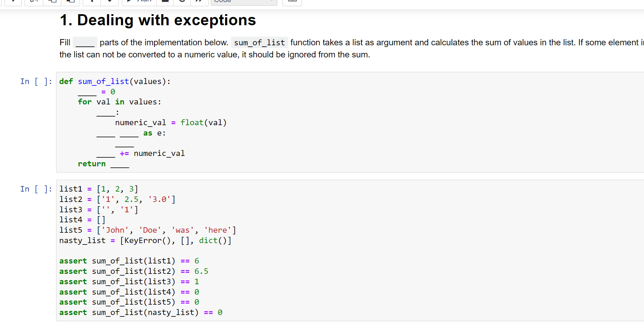Viewport: 644px width, 324px height.
Task: Click the sum_of_list code highlight in text
Action: pos(259,42)
